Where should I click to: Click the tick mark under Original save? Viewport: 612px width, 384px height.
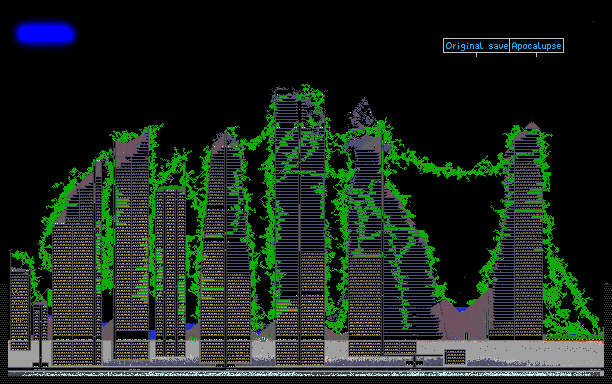pos(476,55)
